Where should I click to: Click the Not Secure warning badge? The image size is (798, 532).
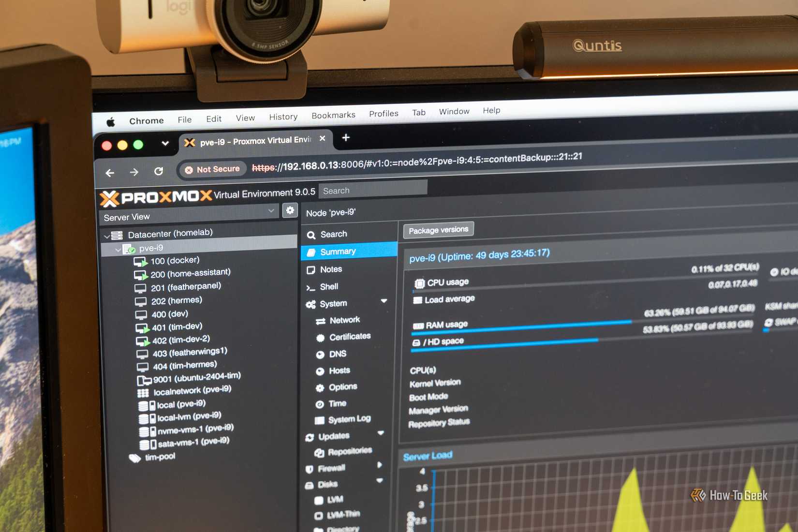pos(213,169)
